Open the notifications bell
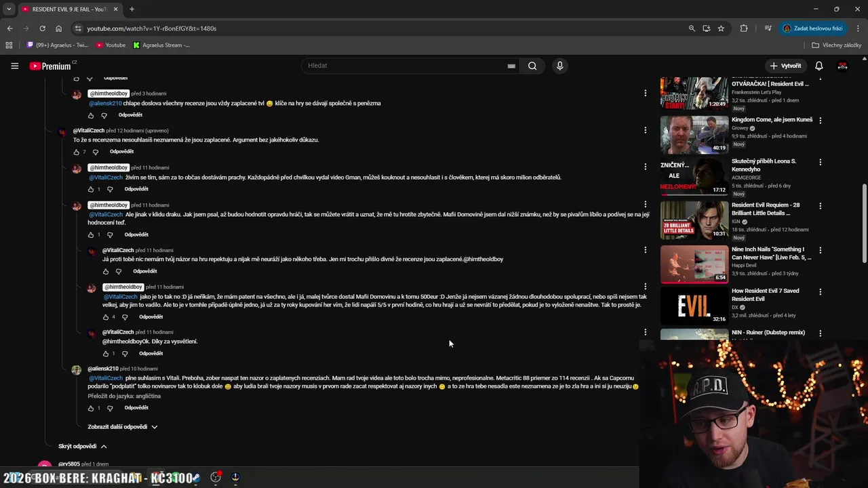 818,66
